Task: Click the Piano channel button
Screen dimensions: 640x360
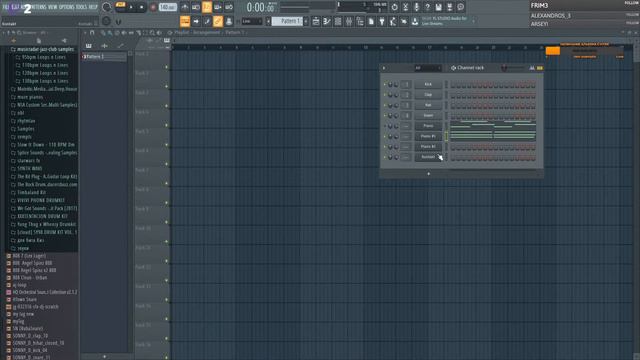Action: [428, 126]
